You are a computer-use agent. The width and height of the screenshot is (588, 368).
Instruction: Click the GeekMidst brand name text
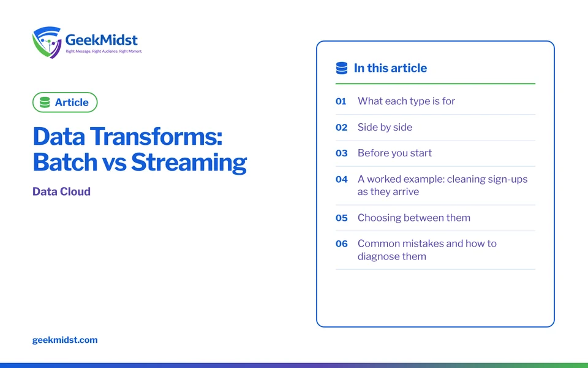click(x=101, y=40)
